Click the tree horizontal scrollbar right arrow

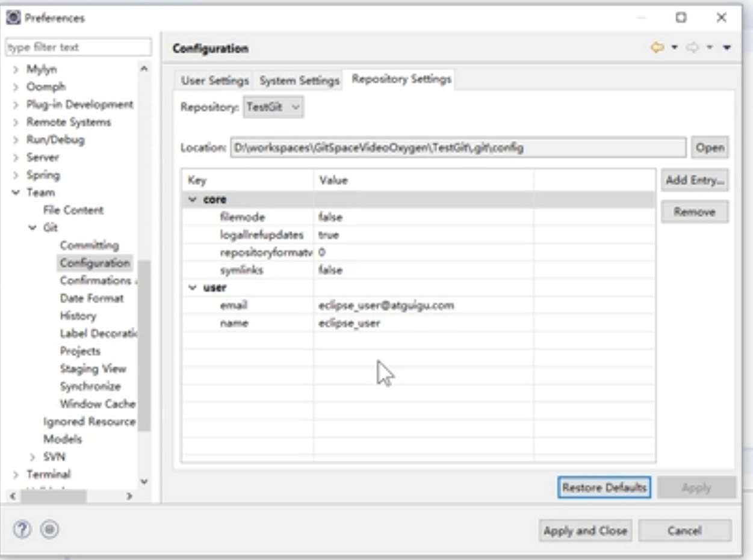[x=129, y=496]
